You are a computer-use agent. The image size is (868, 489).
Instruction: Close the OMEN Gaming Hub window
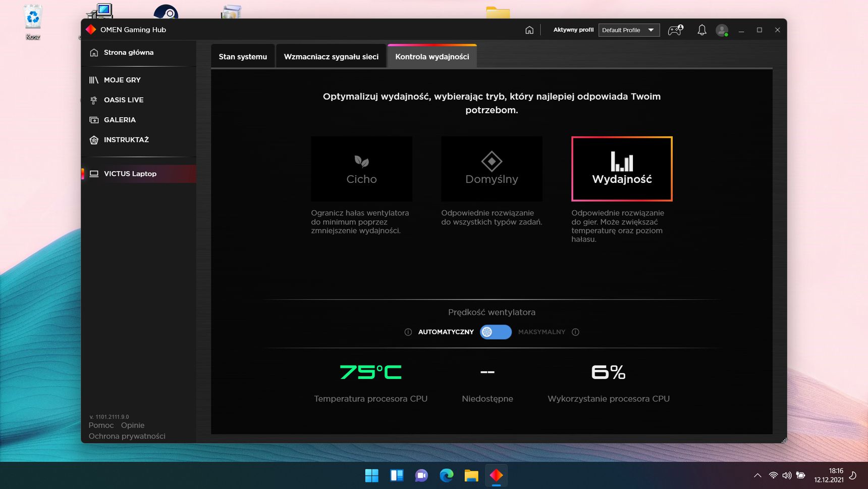coord(778,30)
